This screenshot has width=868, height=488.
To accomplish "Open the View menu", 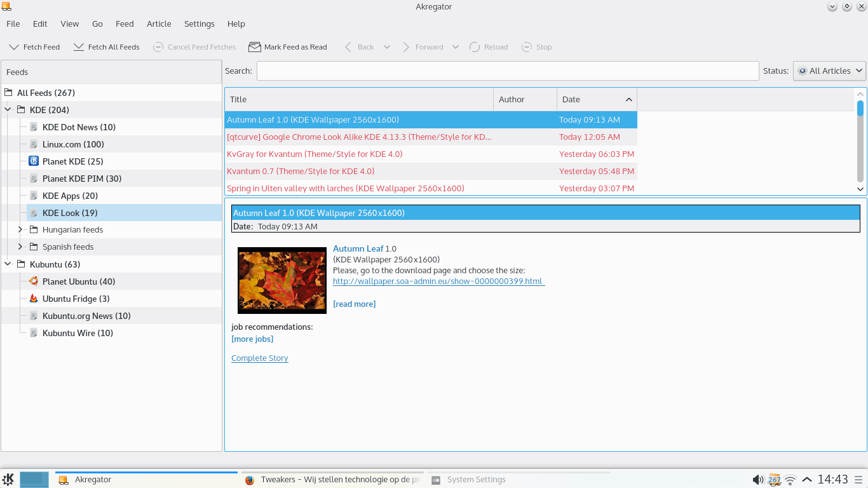I will [x=70, y=24].
